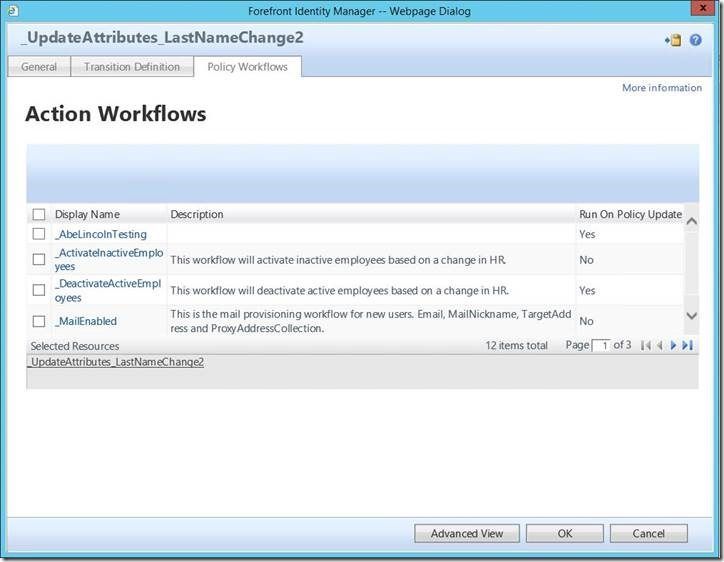This screenshot has width=724, height=562.
Task: Click 'No' in the _ActivateInactiveEmployees row
Action: click(586, 260)
